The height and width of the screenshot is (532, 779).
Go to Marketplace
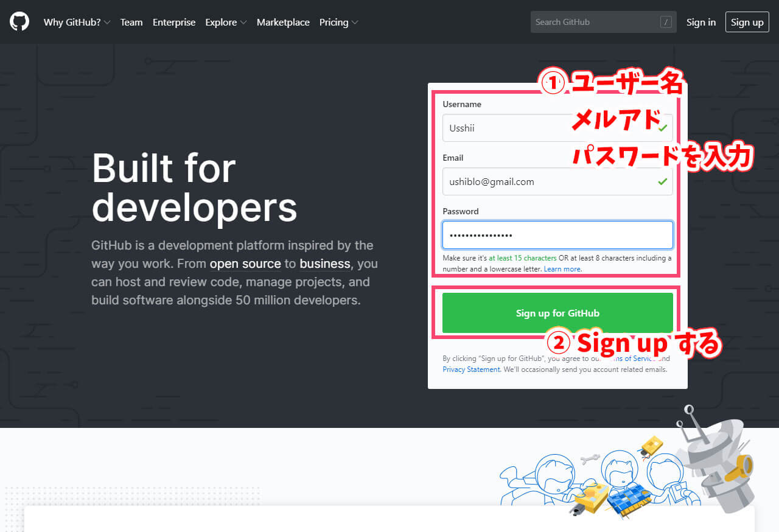[x=283, y=22]
